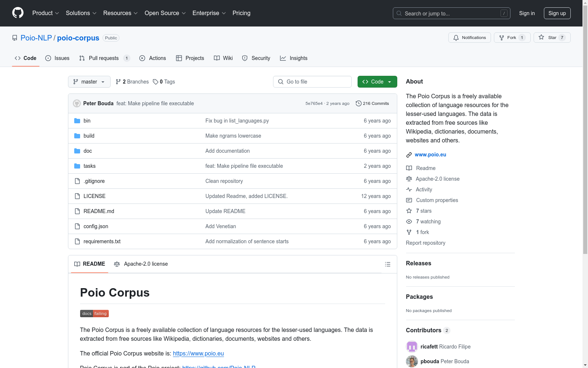The width and height of the screenshot is (588, 368).
Task: View the 216 Commits history
Action: point(372,103)
